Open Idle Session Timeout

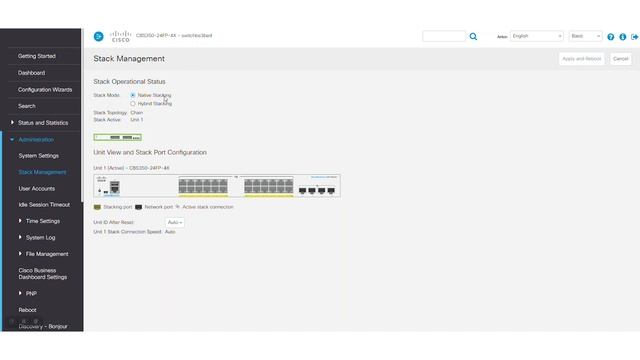[x=44, y=204]
